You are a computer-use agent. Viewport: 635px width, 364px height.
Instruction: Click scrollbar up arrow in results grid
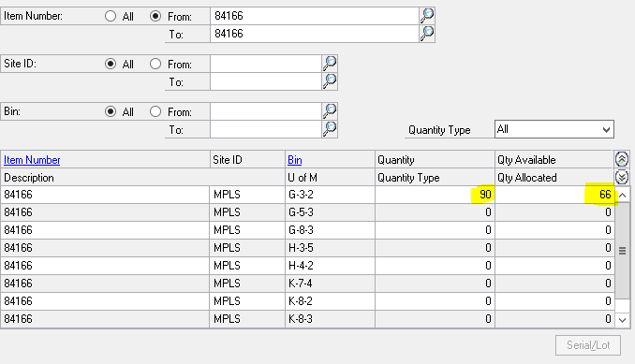[x=623, y=196]
